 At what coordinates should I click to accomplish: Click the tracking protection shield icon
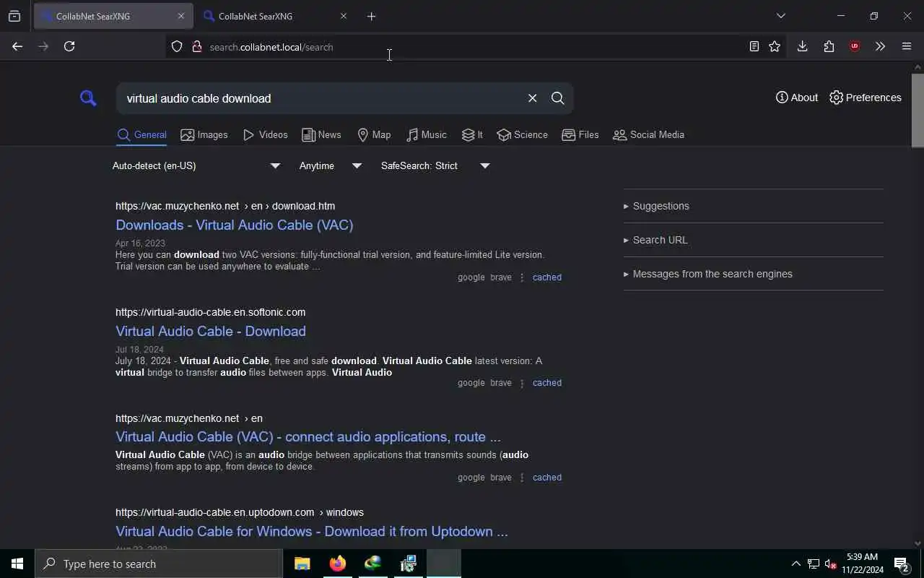[177, 47]
